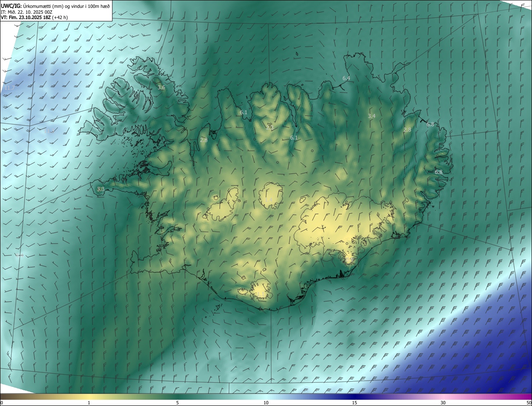
Task: Click the 3.6 value on the Westfjords
Action: coord(161,88)
